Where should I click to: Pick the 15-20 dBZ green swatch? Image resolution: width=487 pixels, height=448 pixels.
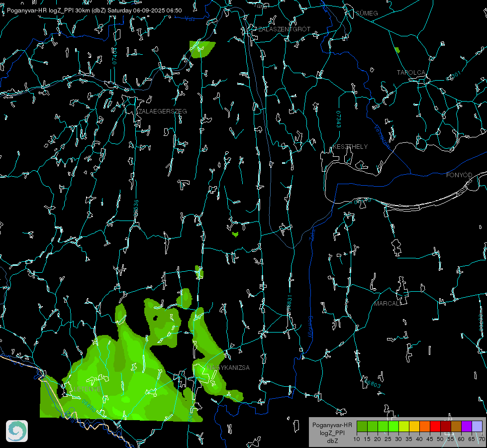tap(373, 426)
